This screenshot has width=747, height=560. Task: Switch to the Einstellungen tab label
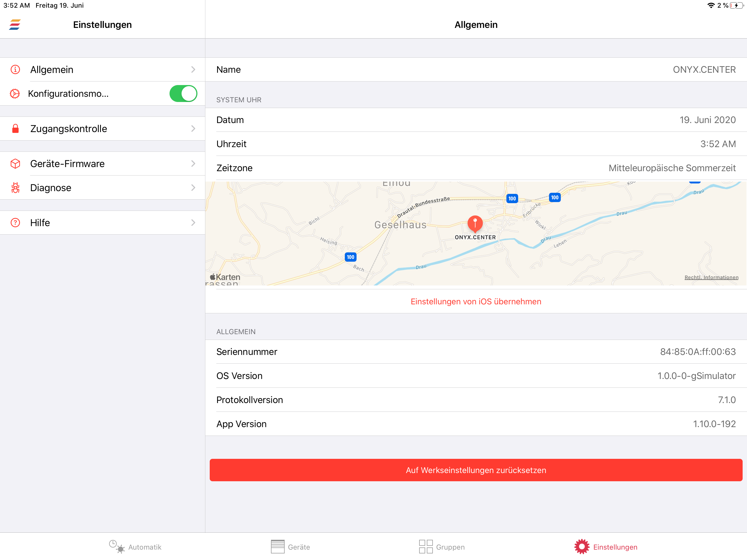(615, 547)
